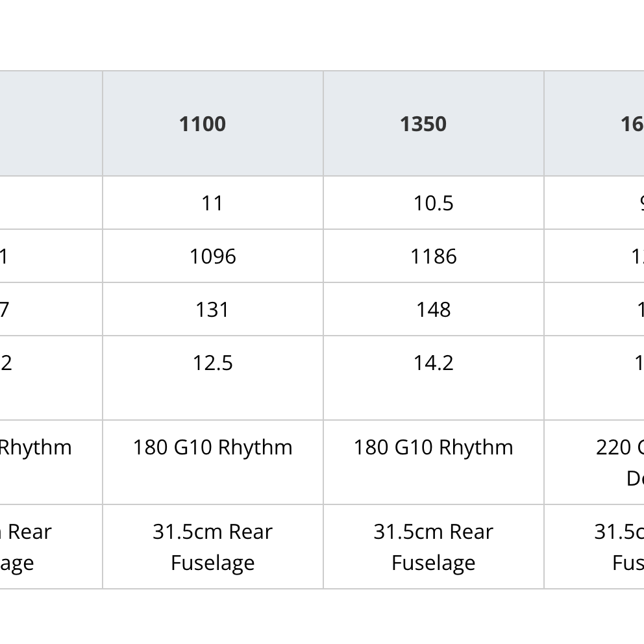Click the 1186 value cell
The width and height of the screenshot is (644, 644).
coord(433,256)
